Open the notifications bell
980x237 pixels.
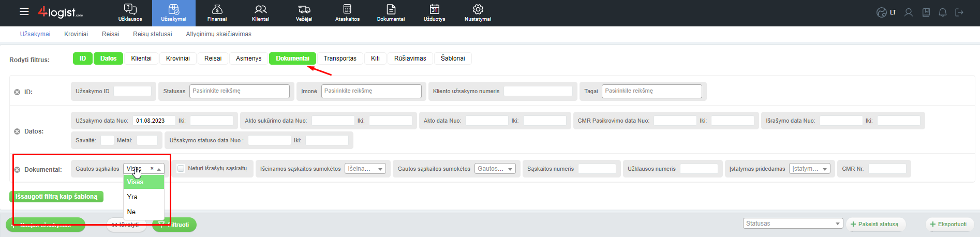(943, 12)
